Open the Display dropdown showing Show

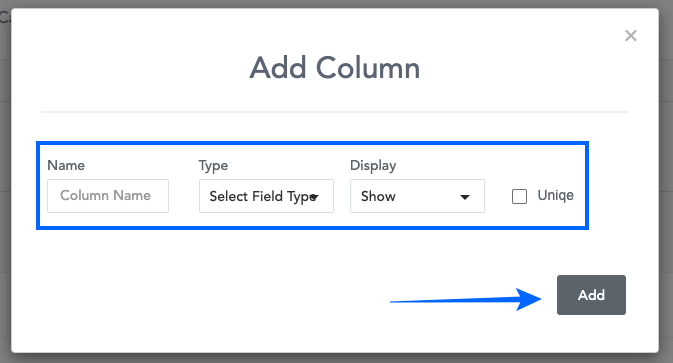click(417, 196)
